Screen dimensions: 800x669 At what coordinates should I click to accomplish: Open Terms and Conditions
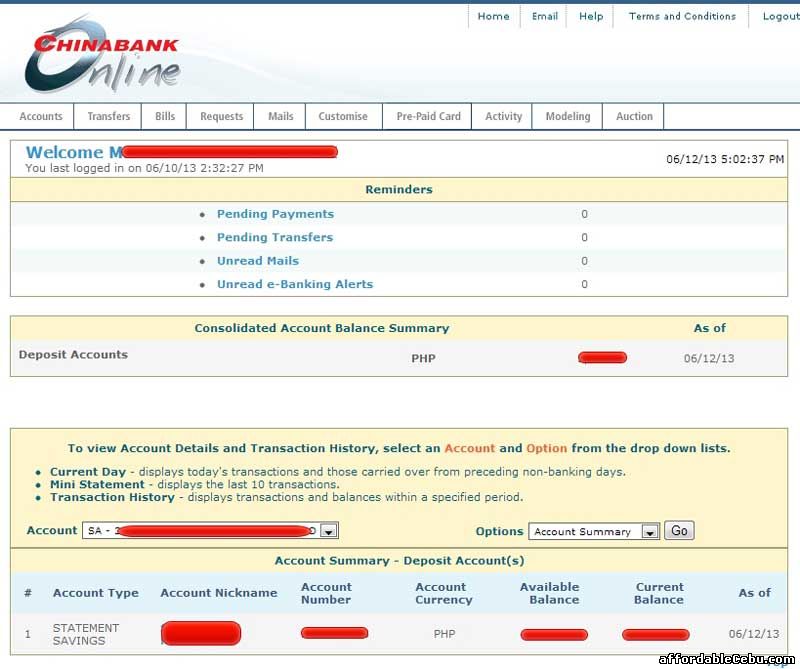pos(682,16)
